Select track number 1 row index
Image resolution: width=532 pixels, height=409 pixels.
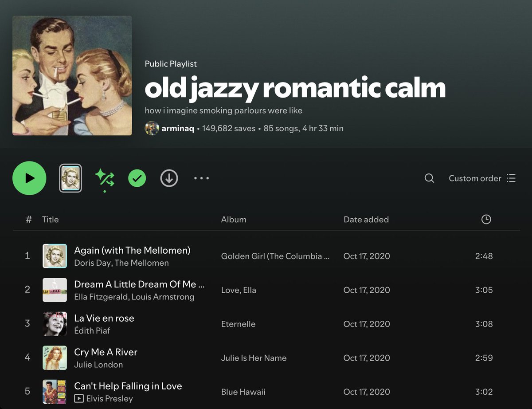coord(27,256)
